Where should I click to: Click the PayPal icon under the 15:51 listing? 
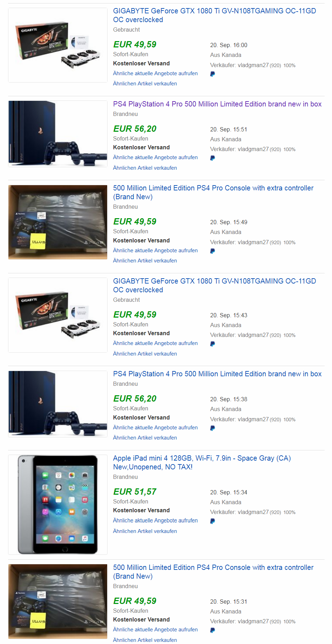tap(213, 158)
